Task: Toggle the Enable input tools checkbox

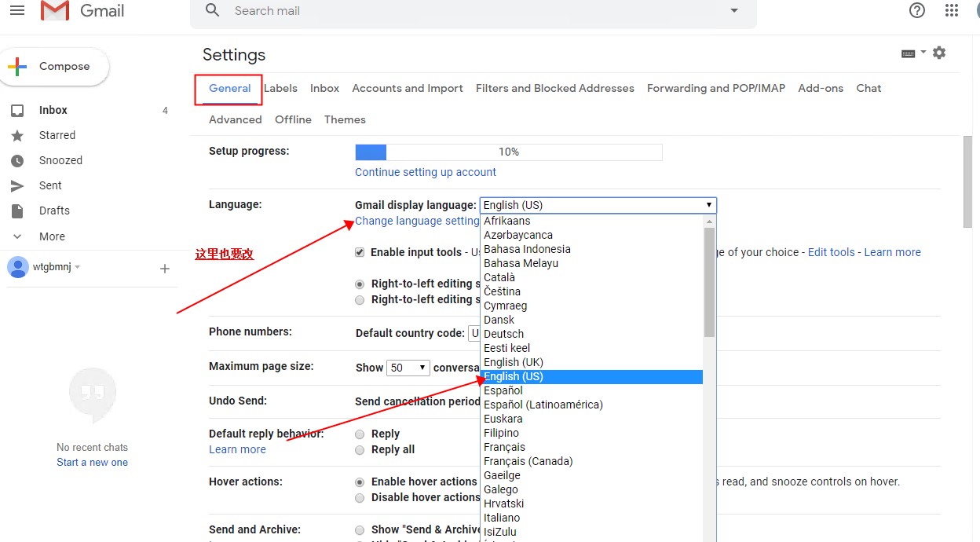Action: (x=360, y=252)
